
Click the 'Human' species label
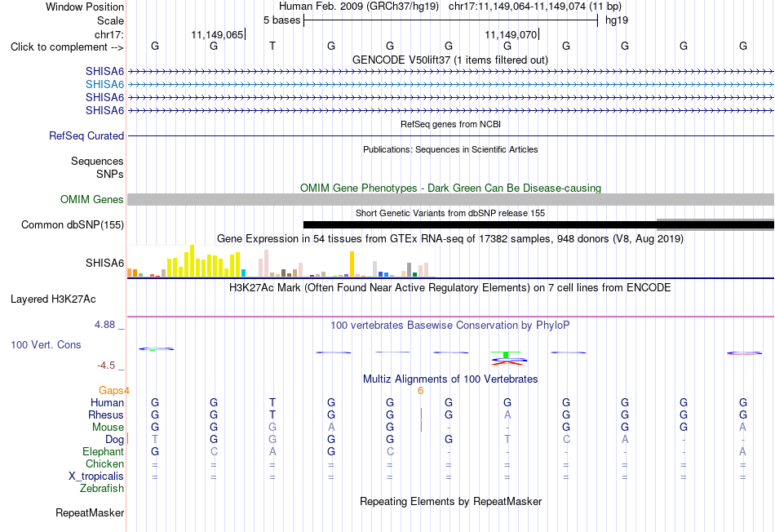pyautogui.click(x=107, y=402)
